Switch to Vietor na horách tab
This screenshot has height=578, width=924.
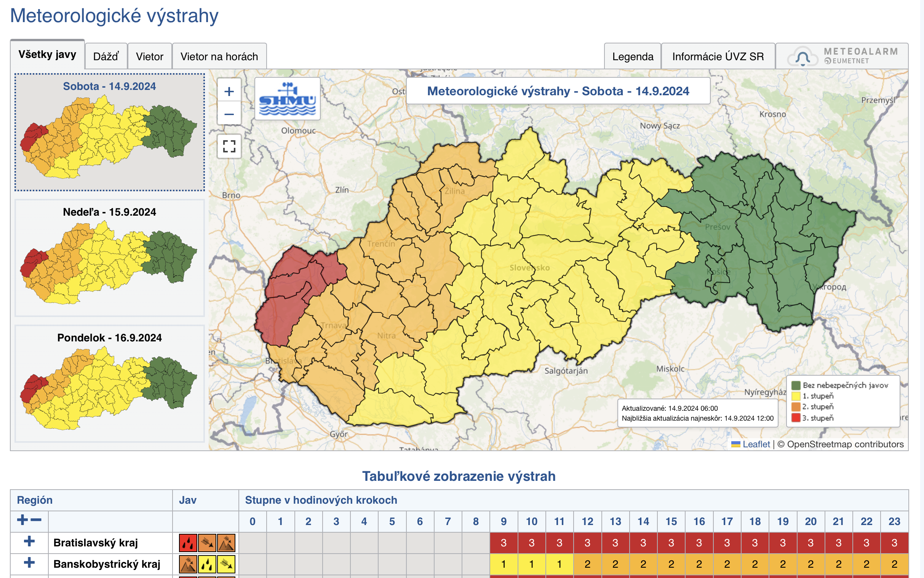tap(219, 56)
